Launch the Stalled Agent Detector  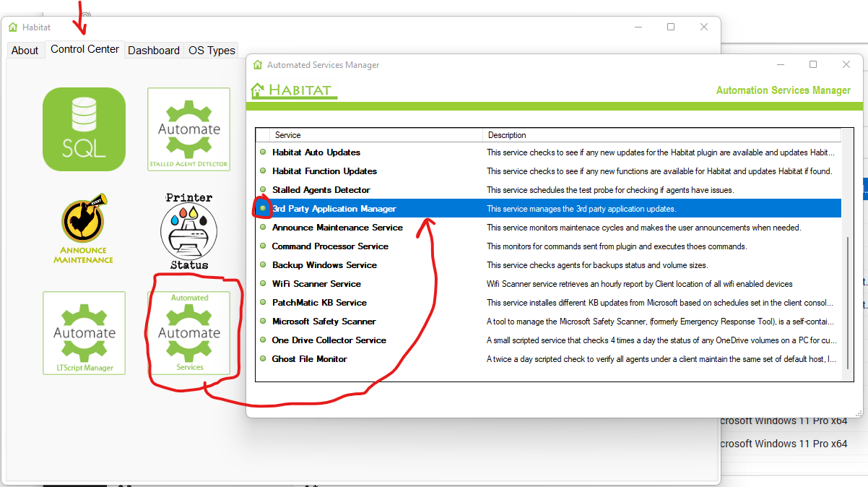pos(188,129)
